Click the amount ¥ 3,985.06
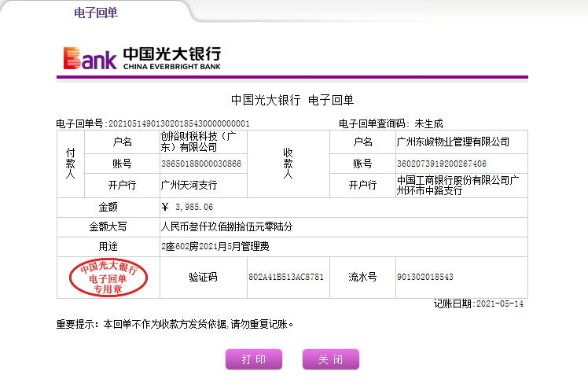The image size is (588, 390). (x=187, y=208)
